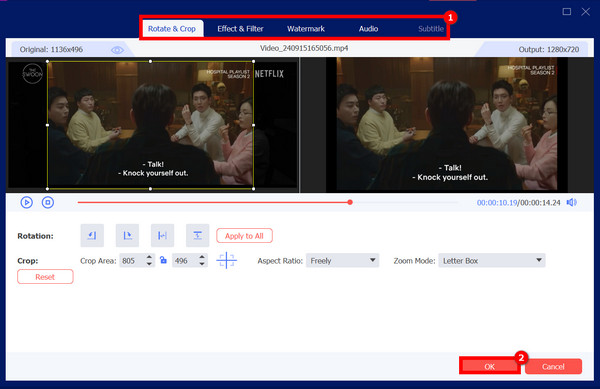Click the crop height field showing 496

(x=185, y=260)
